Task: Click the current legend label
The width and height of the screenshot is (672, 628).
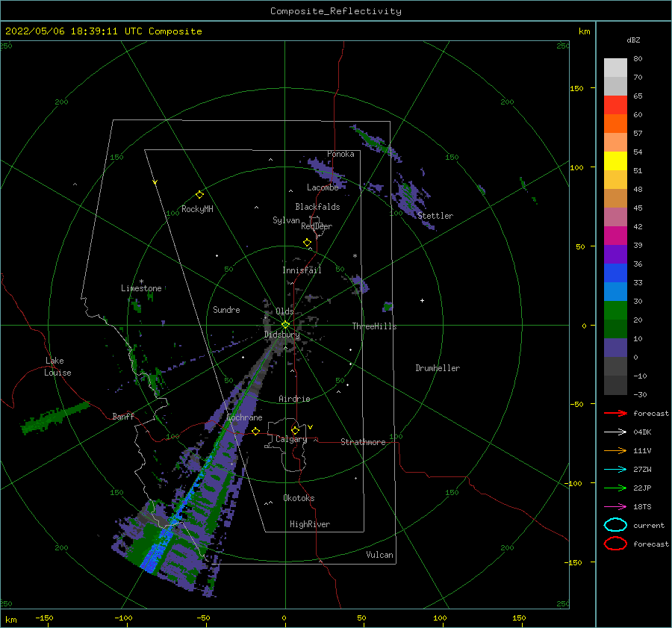Action: click(x=649, y=525)
